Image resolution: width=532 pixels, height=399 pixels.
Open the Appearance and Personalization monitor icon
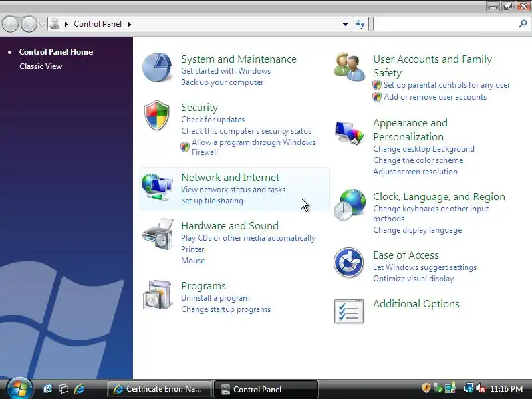click(x=349, y=132)
